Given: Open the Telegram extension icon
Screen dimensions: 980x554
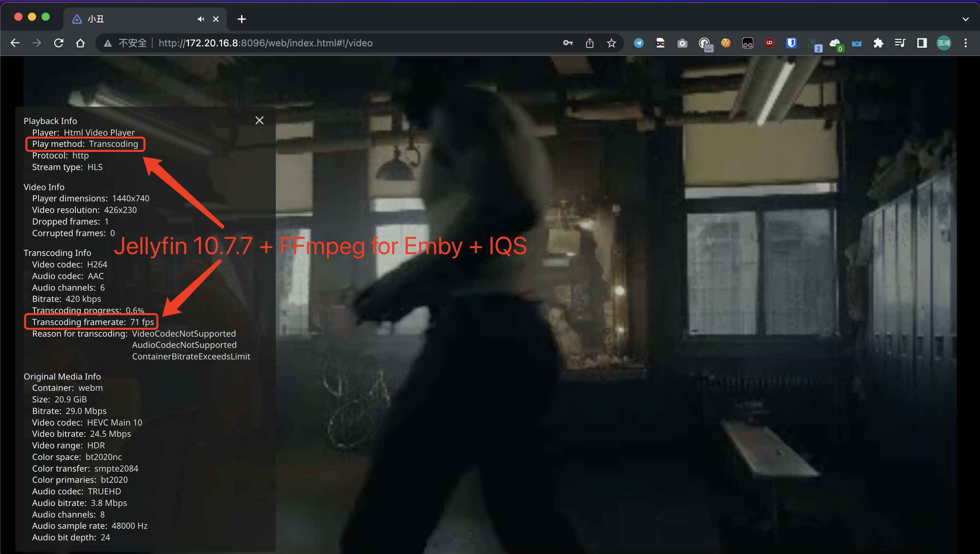Looking at the screenshot, I should [639, 43].
